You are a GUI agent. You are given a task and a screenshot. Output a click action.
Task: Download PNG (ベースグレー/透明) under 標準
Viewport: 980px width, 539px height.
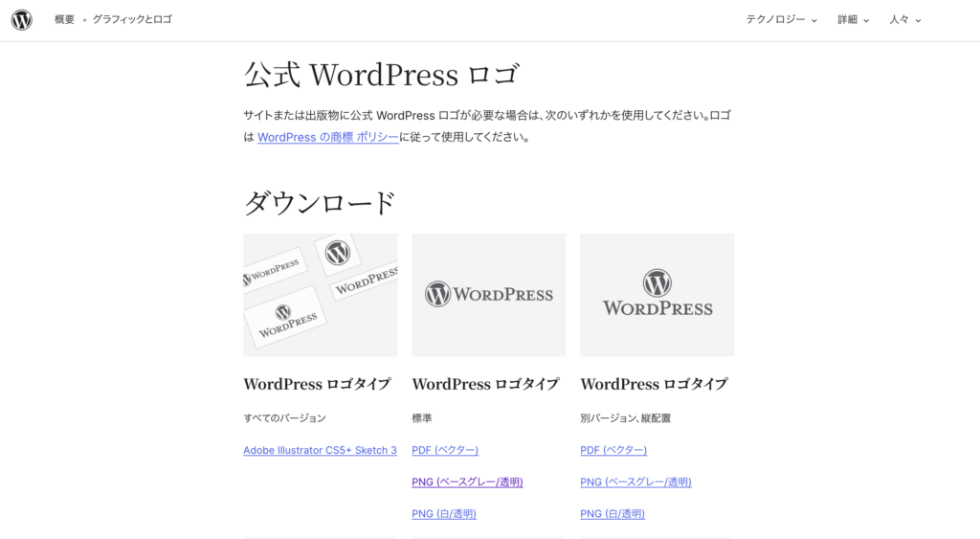click(x=467, y=483)
